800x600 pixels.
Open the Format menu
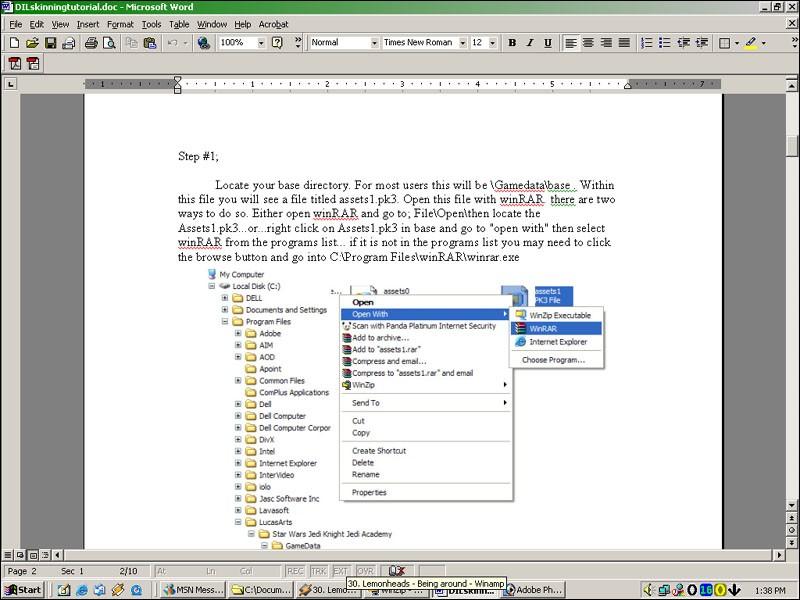tap(120, 24)
